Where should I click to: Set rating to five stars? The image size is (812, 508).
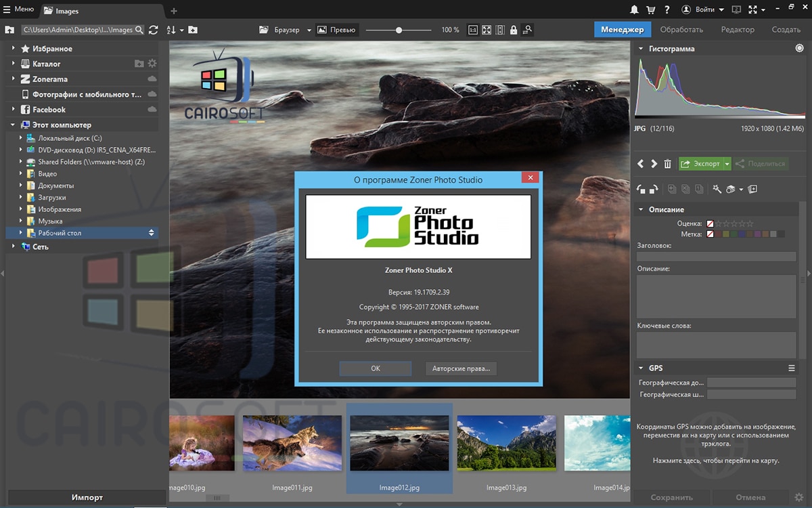tap(749, 224)
